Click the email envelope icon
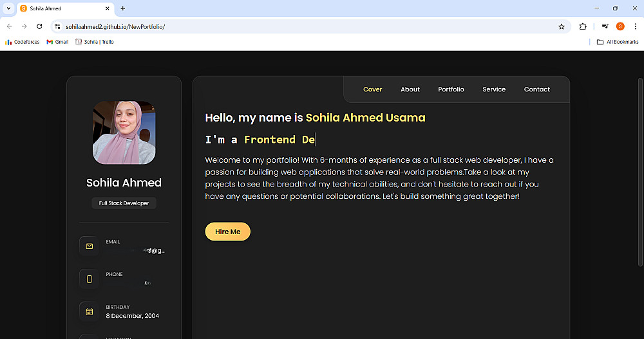Screen dimensions: 644x339 [x=90, y=246]
